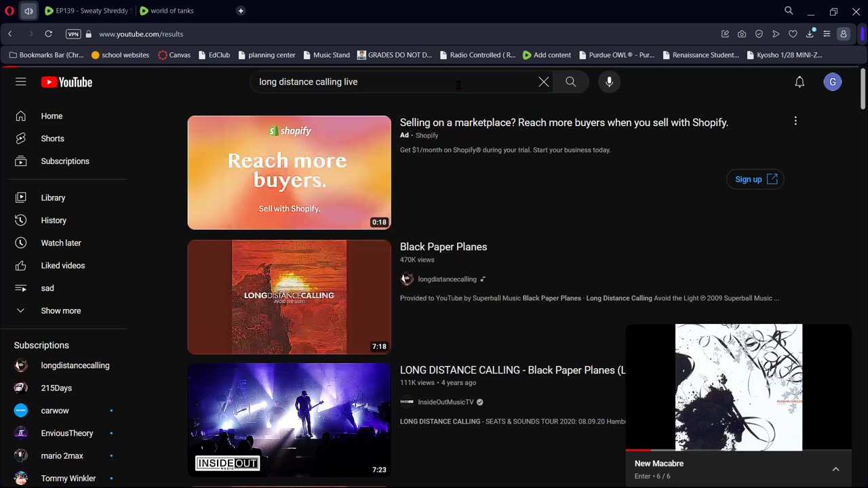The image size is (868, 488).
Task: Toggle the Opera VPN badge
Action: coord(73,34)
